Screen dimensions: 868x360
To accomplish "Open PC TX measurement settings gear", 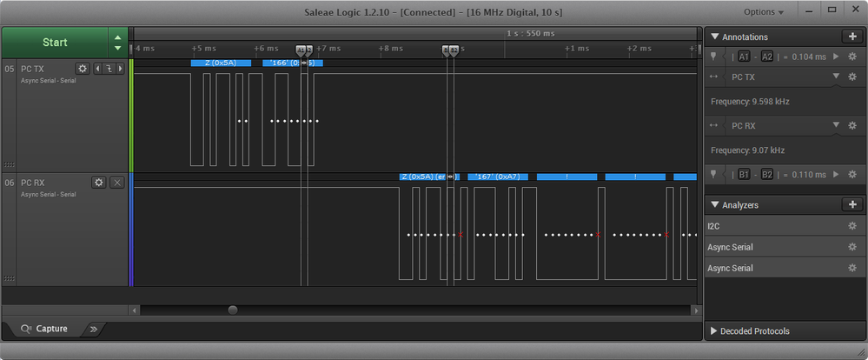I will click(852, 77).
